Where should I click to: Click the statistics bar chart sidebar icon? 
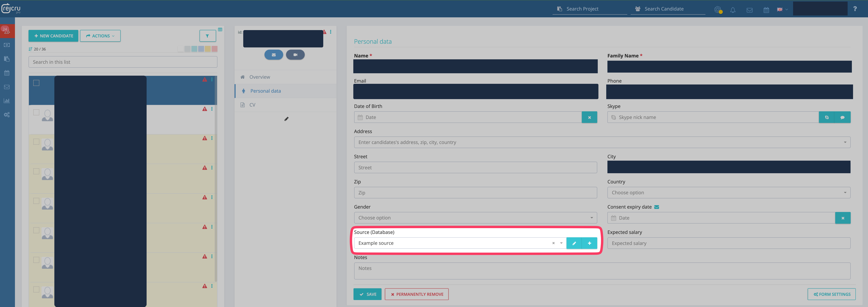click(x=7, y=100)
